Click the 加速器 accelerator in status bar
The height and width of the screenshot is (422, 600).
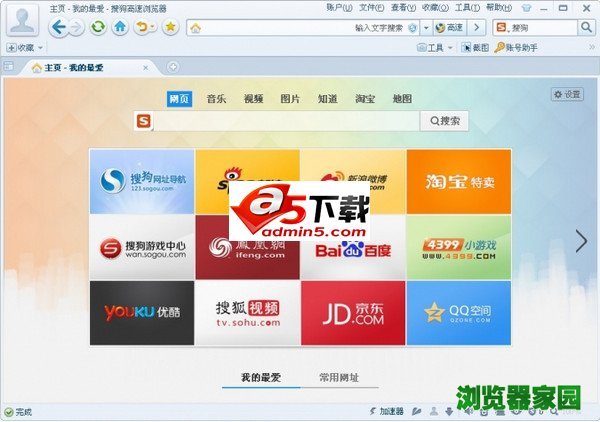point(387,411)
